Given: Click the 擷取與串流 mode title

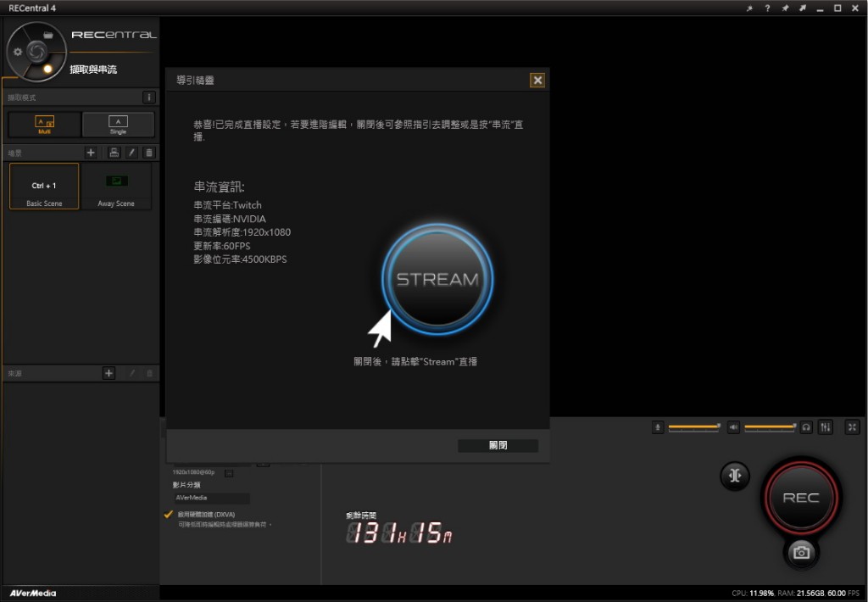Looking at the screenshot, I should [x=93, y=70].
